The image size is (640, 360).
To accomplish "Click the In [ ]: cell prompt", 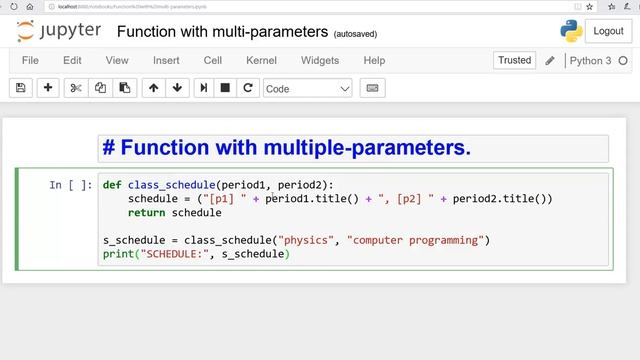I will pos(71,185).
